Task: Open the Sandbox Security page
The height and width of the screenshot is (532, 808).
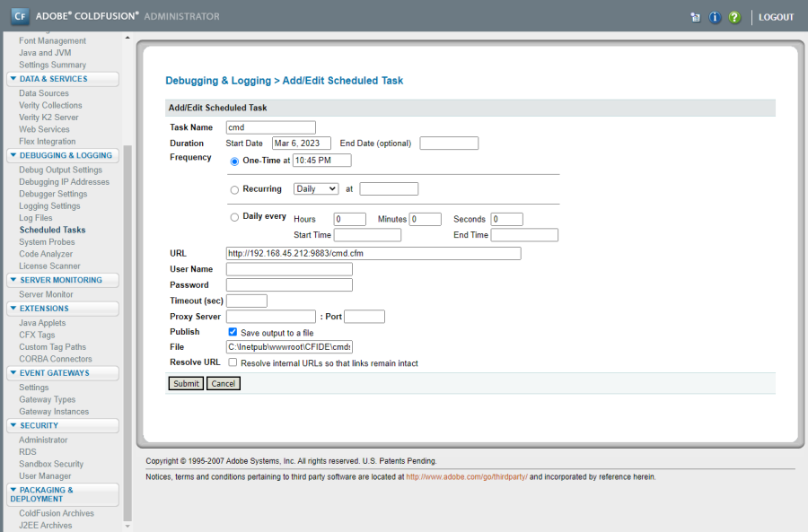Action: coord(51,464)
